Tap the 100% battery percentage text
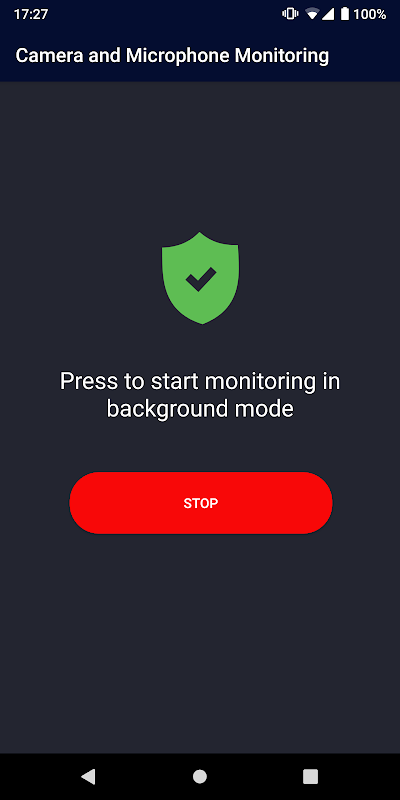This screenshot has width=400, height=800. click(370, 14)
